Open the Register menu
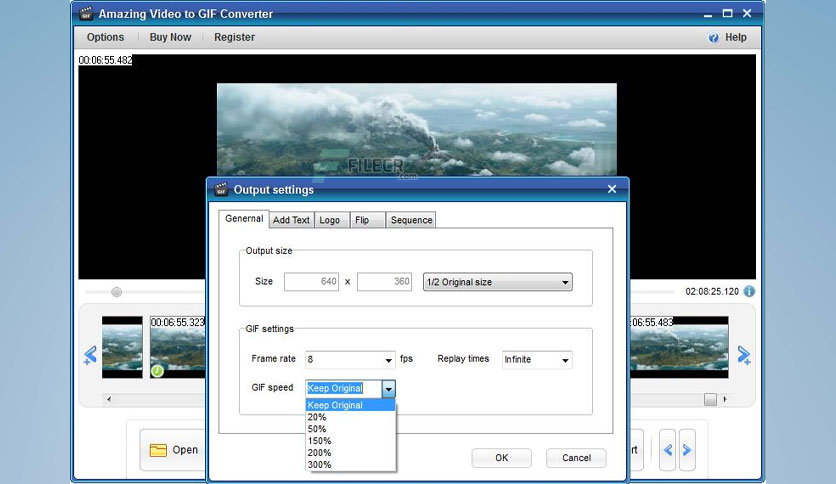The height and width of the screenshot is (484, 836). coord(234,37)
